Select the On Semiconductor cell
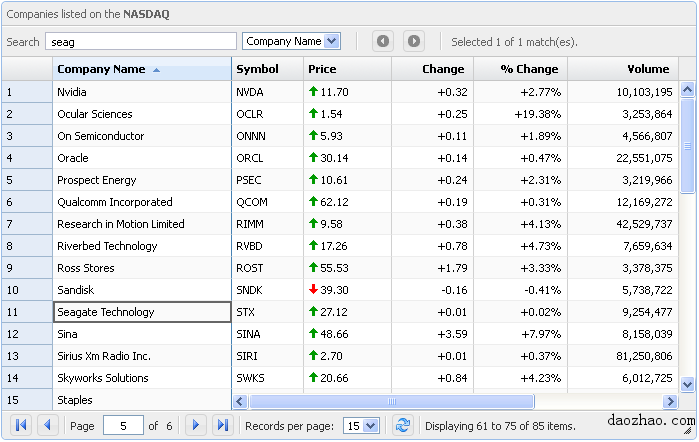Screen dimensions: 699x442 (142, 136)
